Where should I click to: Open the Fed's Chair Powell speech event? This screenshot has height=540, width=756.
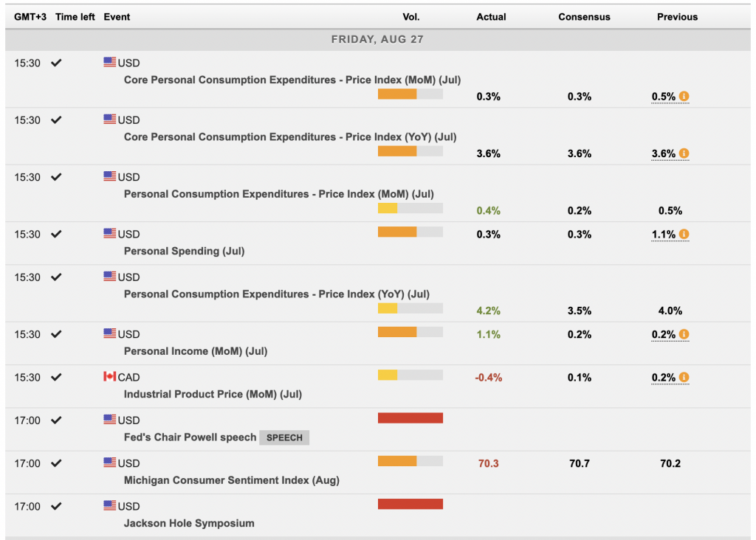pyautogui.click(x=190, y=437)
